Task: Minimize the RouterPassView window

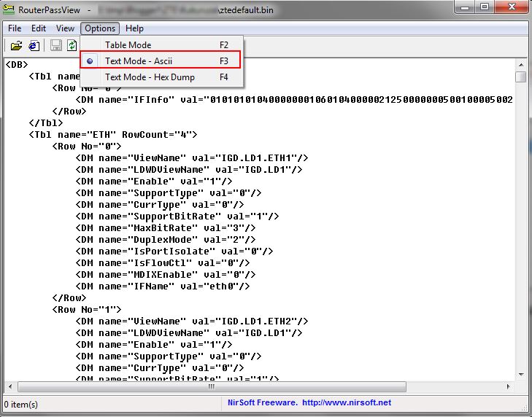Action: 465,7
